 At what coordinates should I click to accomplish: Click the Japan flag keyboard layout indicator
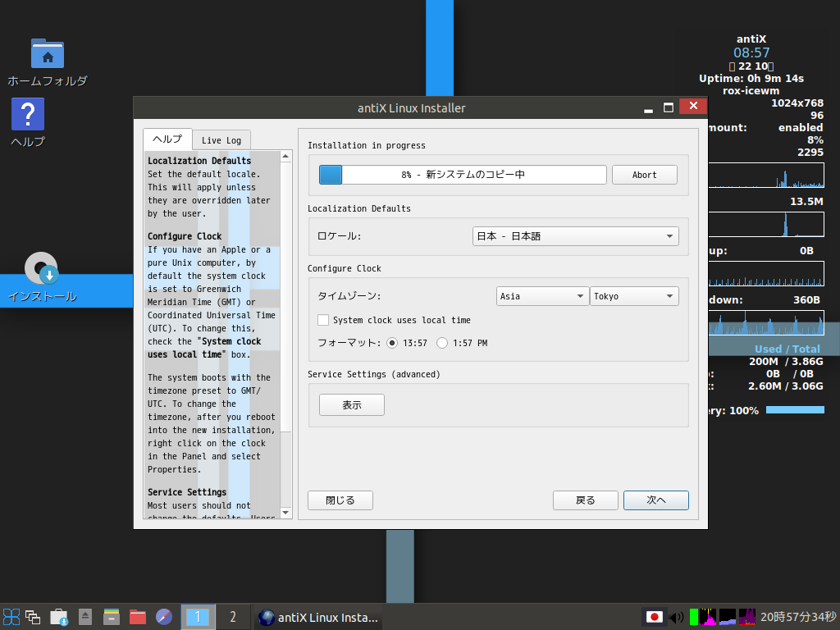[x=654, y=617]
